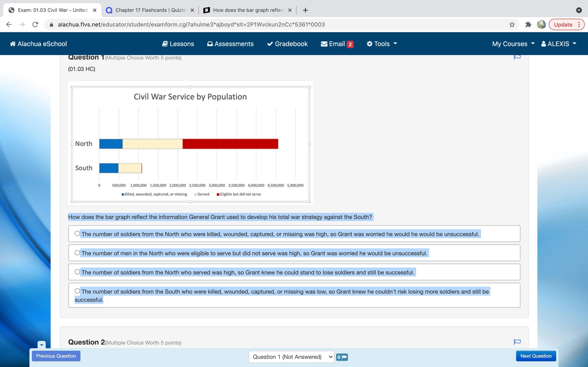
Task: Flag Question 1 with the flag icon
Action: [517, 57]
